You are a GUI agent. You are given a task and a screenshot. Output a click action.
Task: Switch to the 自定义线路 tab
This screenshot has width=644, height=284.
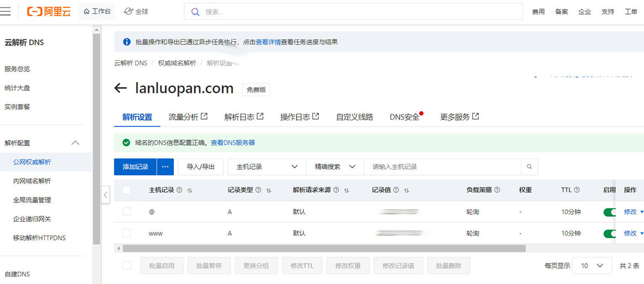click(354, 117)
